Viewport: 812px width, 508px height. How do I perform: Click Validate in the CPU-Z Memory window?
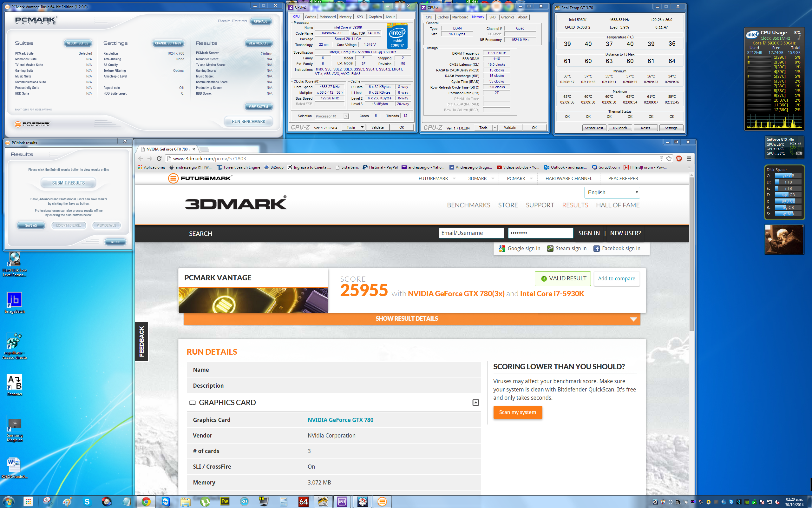click(x=510, y=128)
